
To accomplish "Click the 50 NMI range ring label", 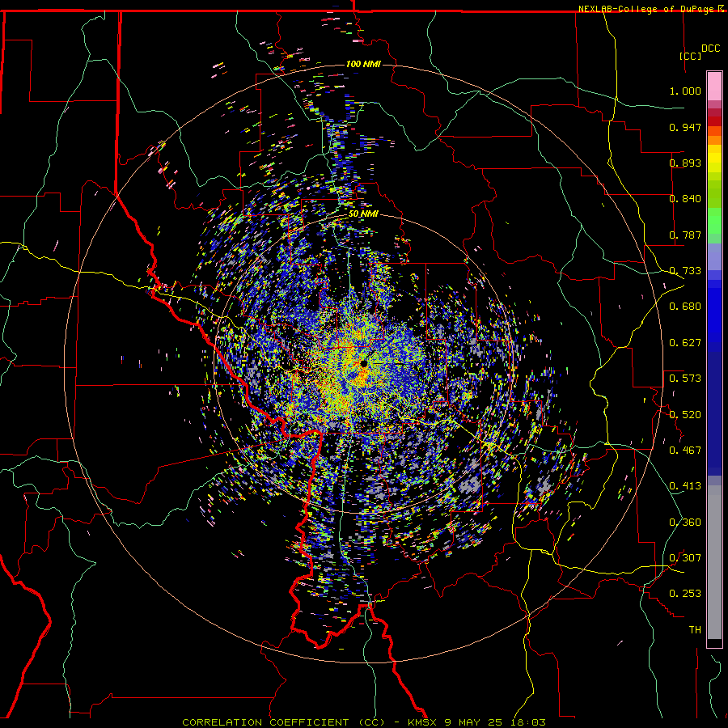I will tap(363, 214).
